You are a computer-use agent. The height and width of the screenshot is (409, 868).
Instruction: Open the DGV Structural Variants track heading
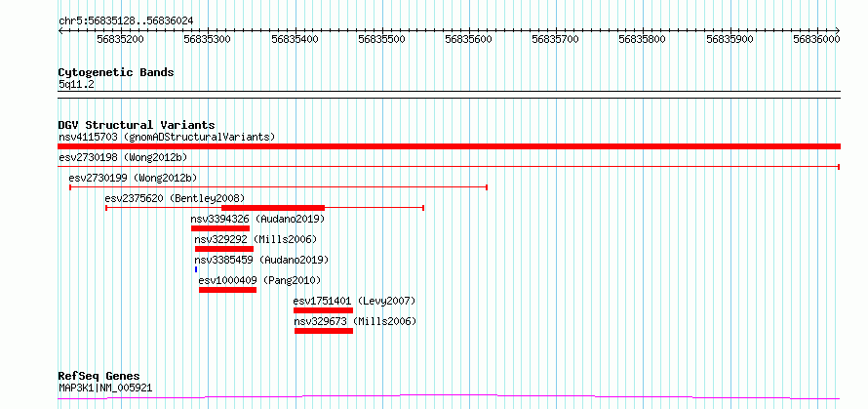click(x=137, y=125)
